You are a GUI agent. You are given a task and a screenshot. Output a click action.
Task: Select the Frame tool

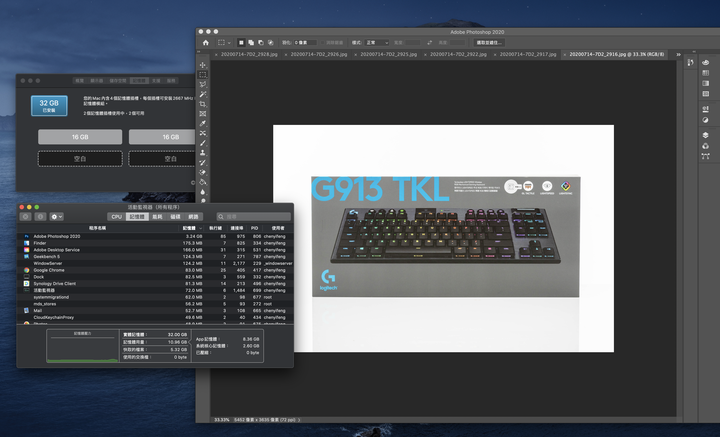[202, 113]
